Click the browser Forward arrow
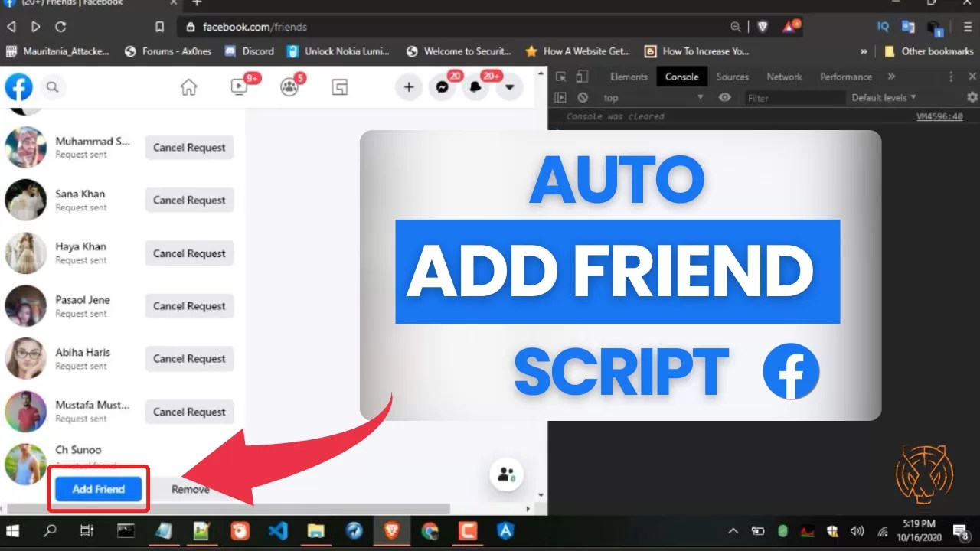Viewport: 980px width, 551px height. 36,27
